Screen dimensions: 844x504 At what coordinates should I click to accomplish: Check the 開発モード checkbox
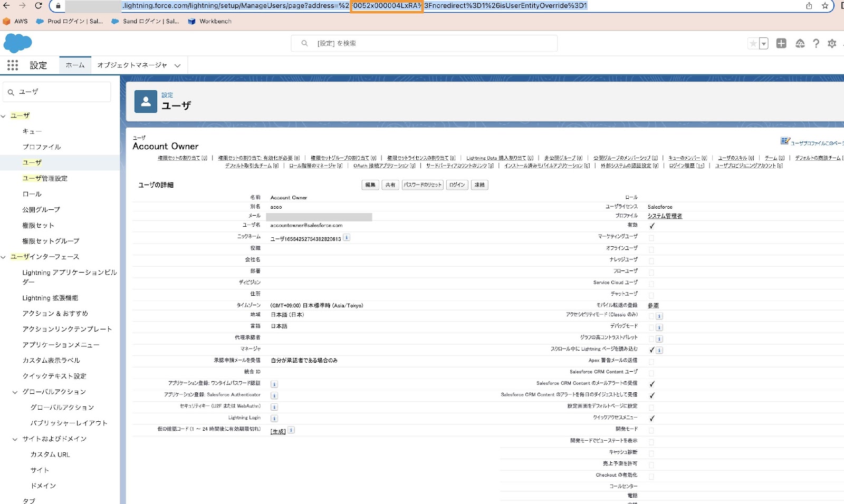coord(651,429)
